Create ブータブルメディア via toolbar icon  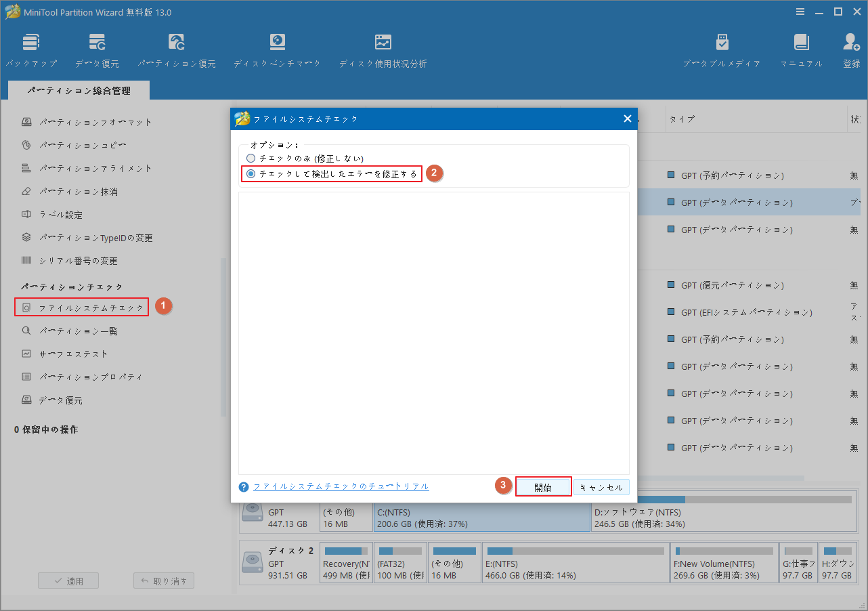point(722,50)
